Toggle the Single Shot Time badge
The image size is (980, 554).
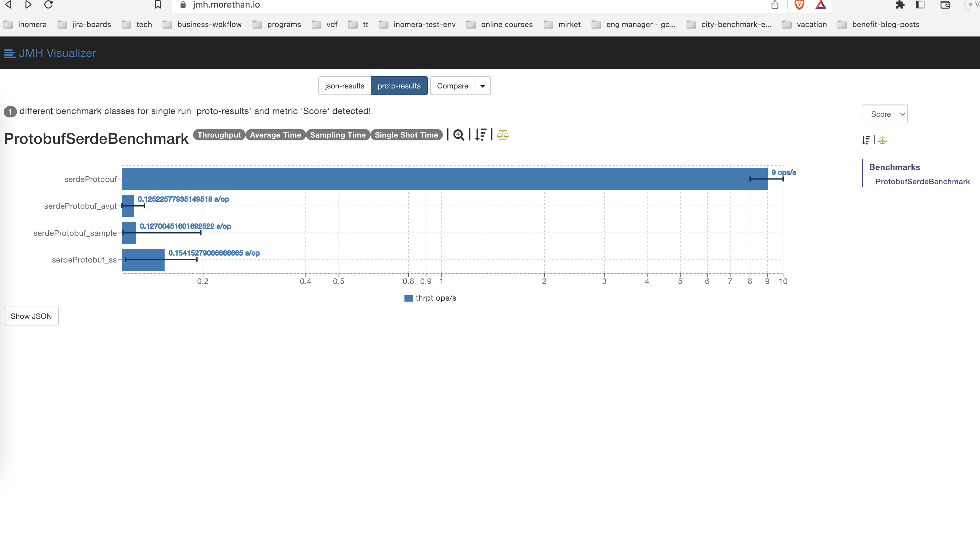[406, 135]
